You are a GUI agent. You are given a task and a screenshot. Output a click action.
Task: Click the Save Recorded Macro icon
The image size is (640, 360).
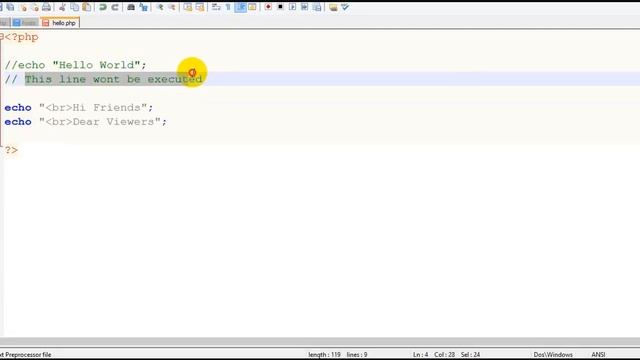coord(317,7)
